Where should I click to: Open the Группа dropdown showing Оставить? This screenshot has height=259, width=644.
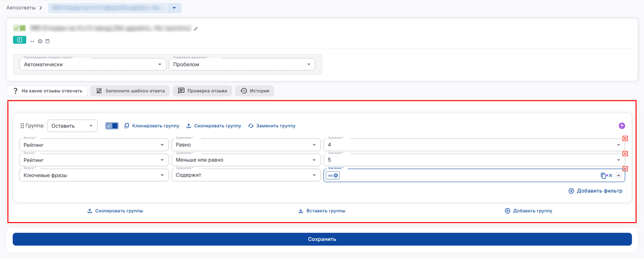(72, 126)
